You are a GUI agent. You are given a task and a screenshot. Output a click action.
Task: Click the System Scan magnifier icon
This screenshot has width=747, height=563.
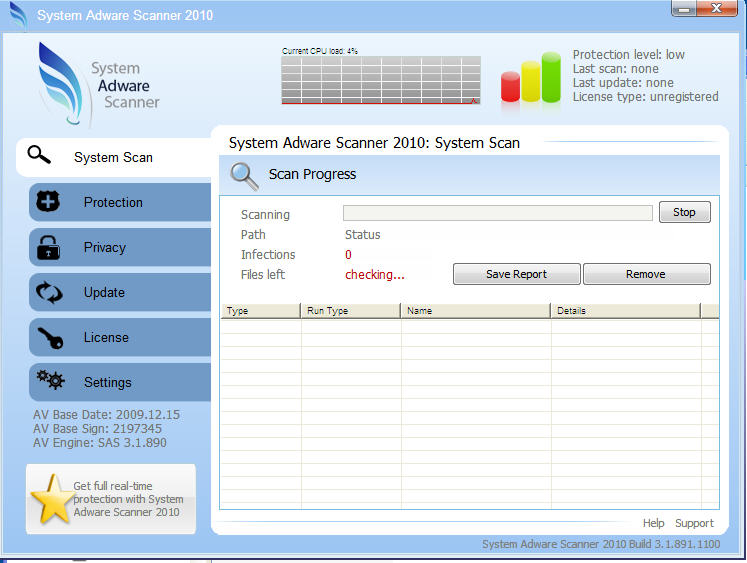[x=39, y=155]
